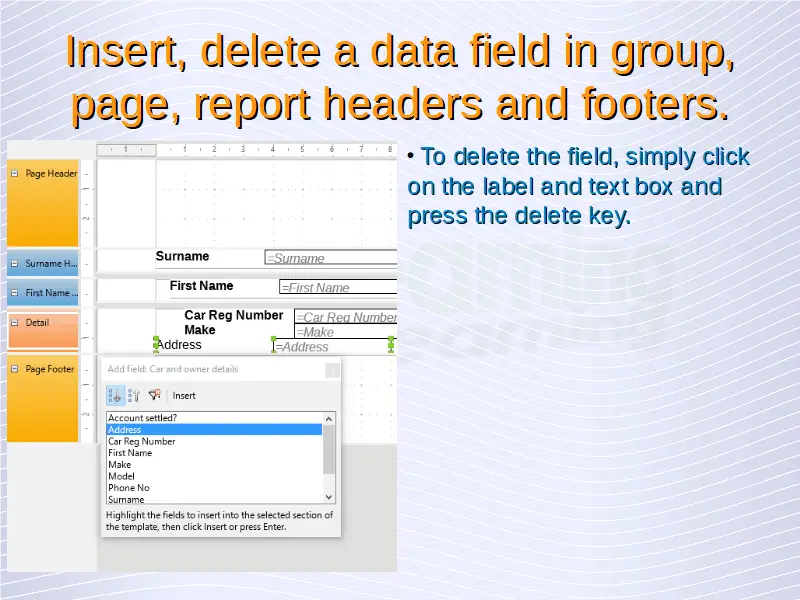Click the field list scrollbar thumb
This screenshot has width=800, height=600.
[x=329, y=449]
